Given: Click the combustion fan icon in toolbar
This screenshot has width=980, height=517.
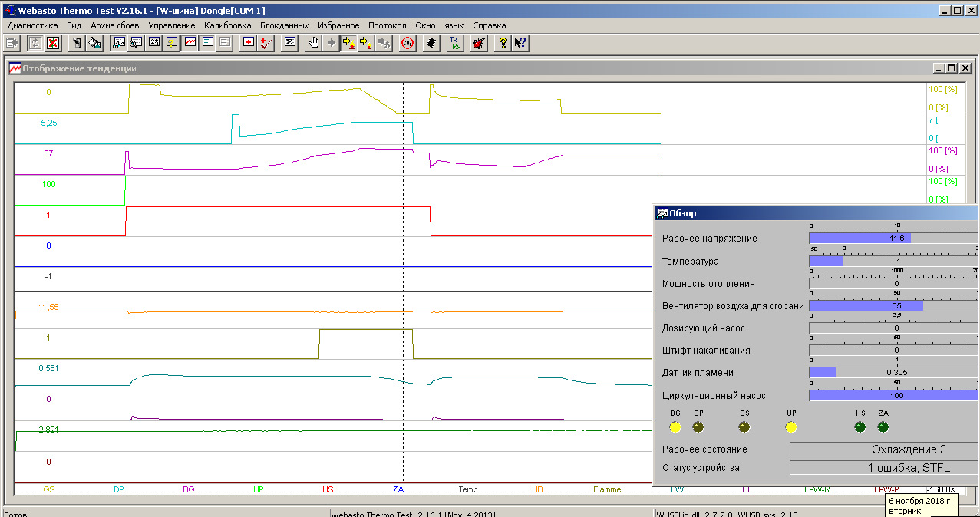Looking at the screenshot, I should pyautogui.click(x=384, y=43).
